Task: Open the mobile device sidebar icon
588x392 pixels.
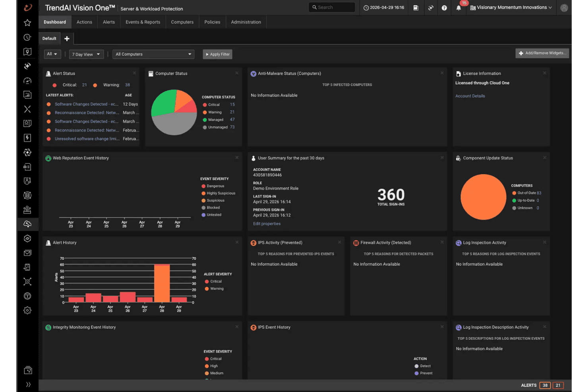Action: [x=27, y=267]
